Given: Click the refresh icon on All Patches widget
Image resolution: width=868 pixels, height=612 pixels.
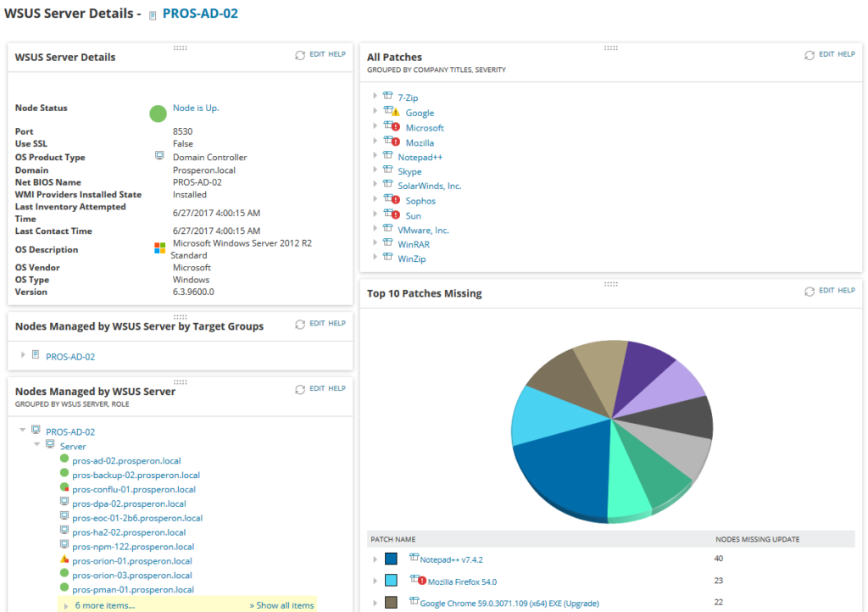Looking at the screenshot, I should click(x=810, y=53).
